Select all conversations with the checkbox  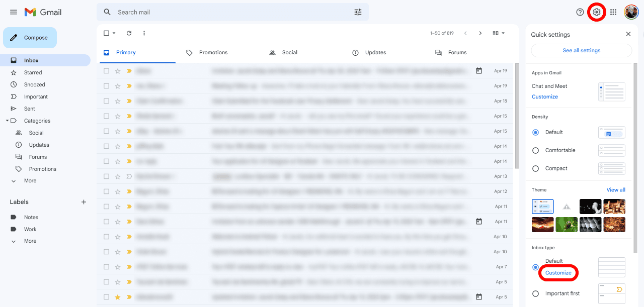tap(106, 33)
